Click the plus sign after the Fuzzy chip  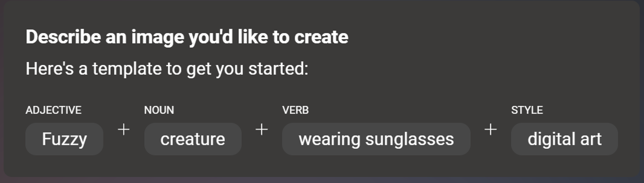point(124,130)
